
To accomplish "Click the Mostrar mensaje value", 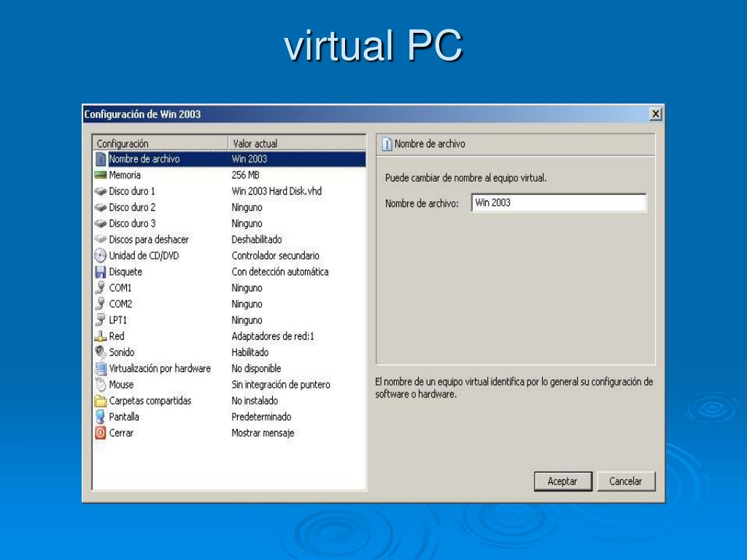I will point(263,433).
